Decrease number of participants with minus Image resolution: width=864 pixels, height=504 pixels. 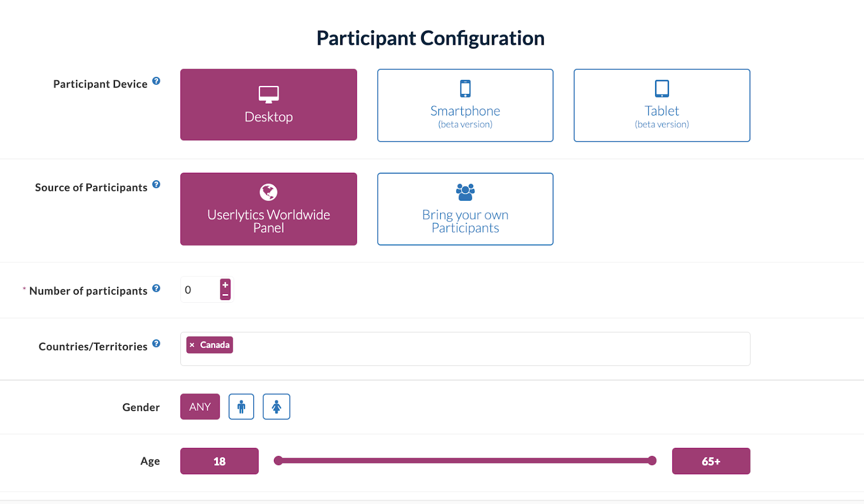(x=225, y=295)
